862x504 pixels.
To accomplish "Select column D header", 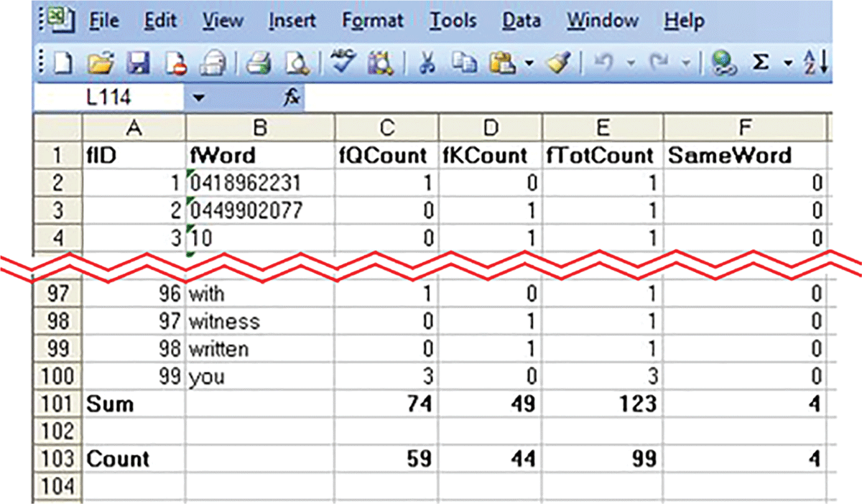I will click(x=491, y=128).
